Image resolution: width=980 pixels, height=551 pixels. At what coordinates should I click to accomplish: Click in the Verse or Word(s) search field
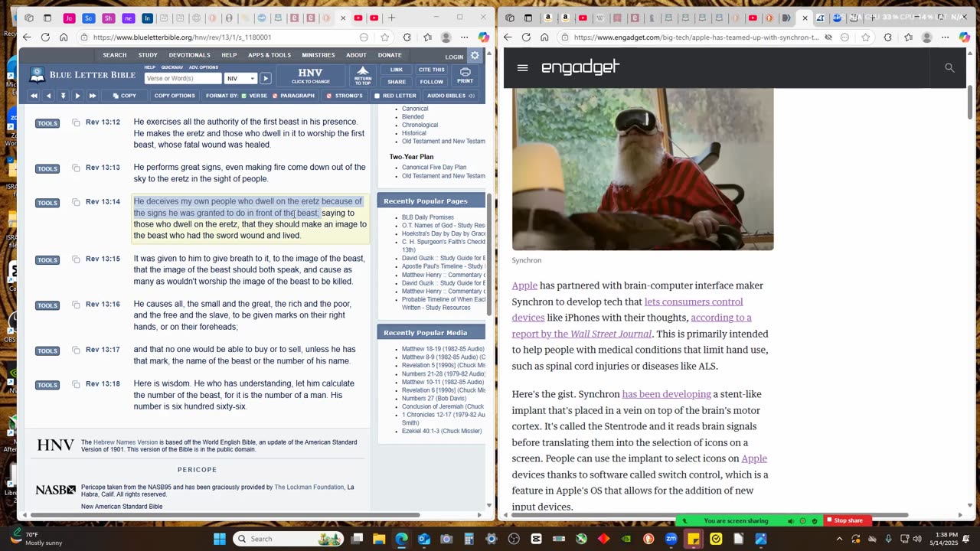click(x=183, y=78)
